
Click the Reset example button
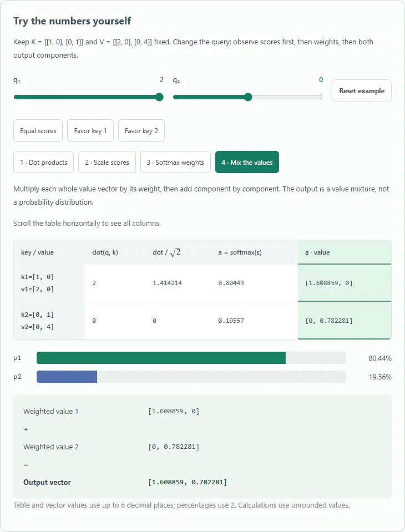362,90
